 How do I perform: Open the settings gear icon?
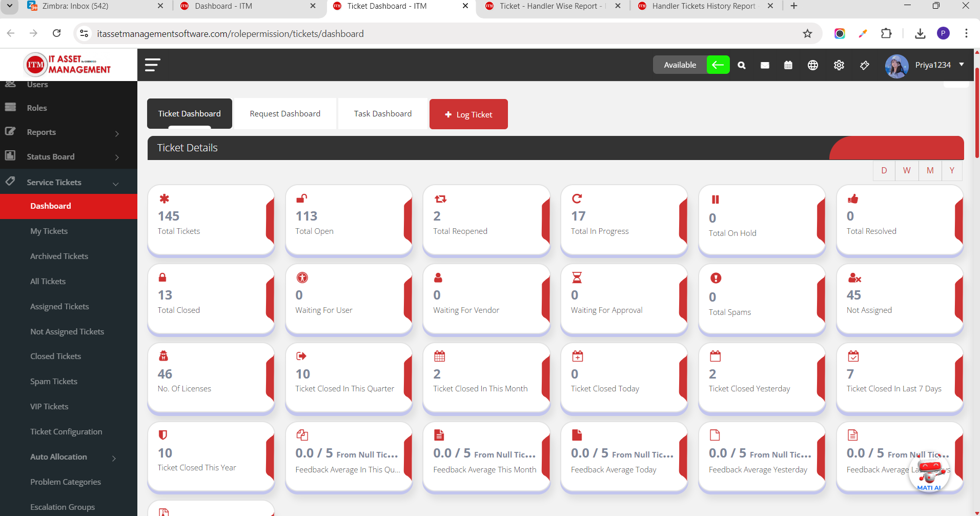(x=839, y=65)
